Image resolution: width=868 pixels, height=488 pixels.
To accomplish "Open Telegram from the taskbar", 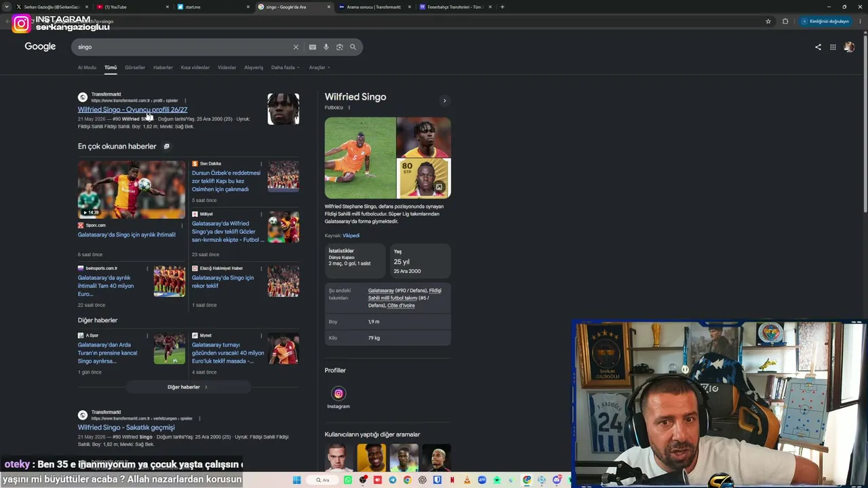I will coord(392,480).
